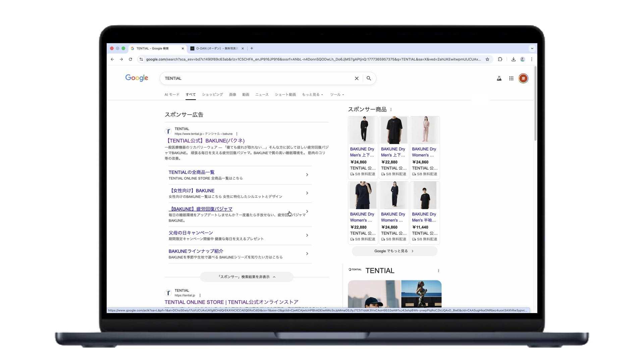Screen dimensions: 644x362
Task: Open the Google apps grid icon
Action: click(x=511, y=78)
